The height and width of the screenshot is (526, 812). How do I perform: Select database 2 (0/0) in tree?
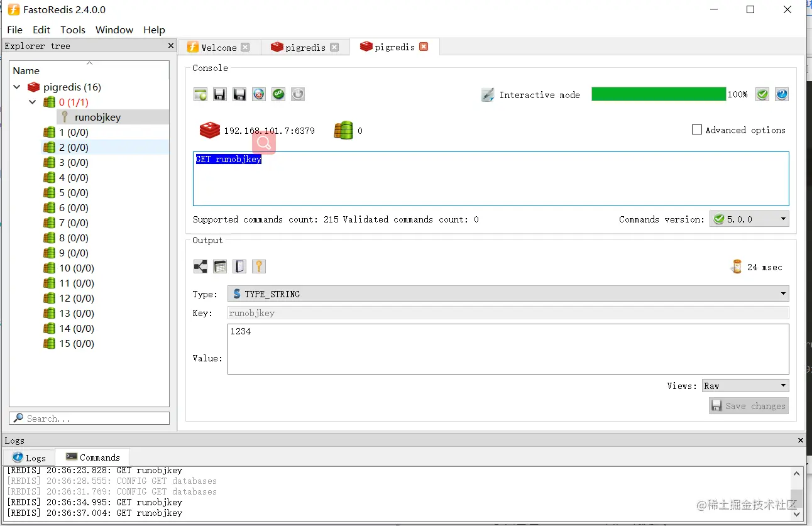[x=74, y=147]
